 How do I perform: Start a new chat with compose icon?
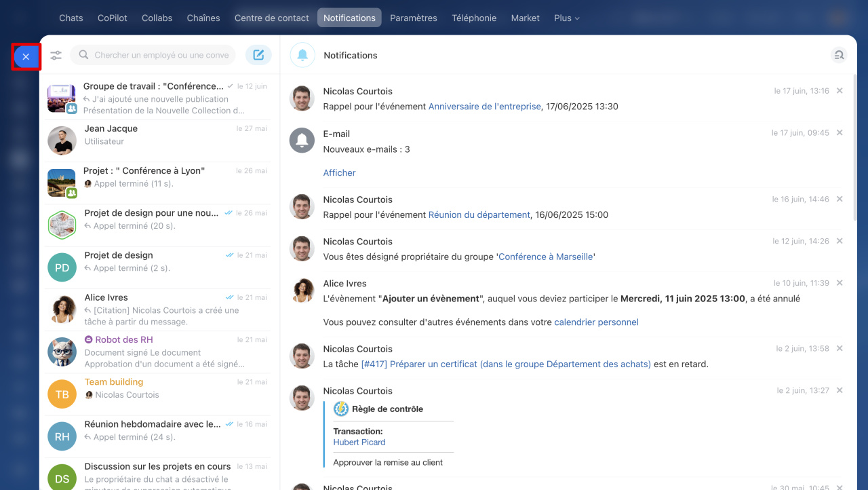tap(258, 55)
